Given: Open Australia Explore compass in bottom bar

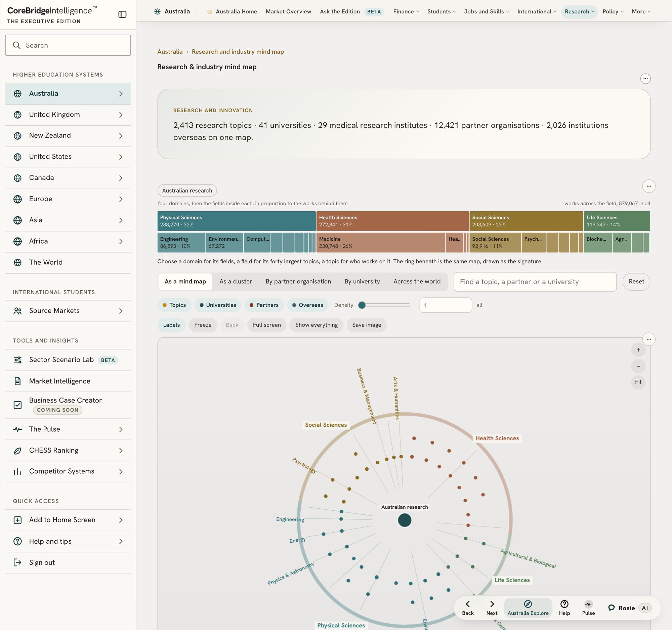Looking at the screenshot, I should [528, 608].
